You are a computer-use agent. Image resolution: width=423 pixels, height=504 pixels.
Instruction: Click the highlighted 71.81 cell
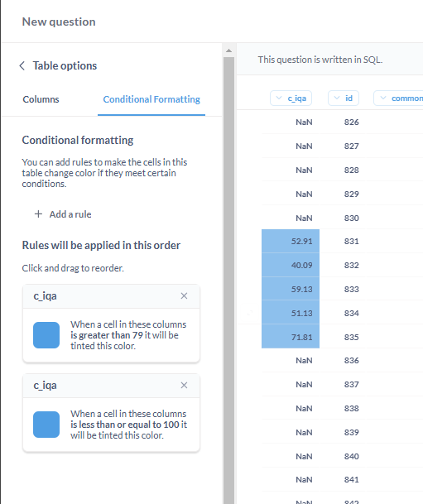click(x=291, y=337)
